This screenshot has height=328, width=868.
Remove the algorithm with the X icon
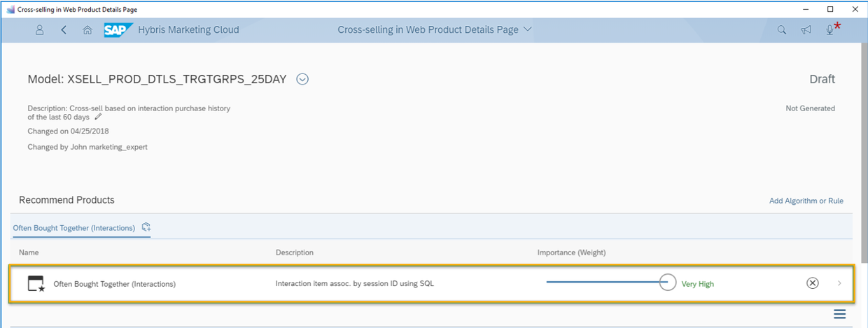[x=812, y=283]
